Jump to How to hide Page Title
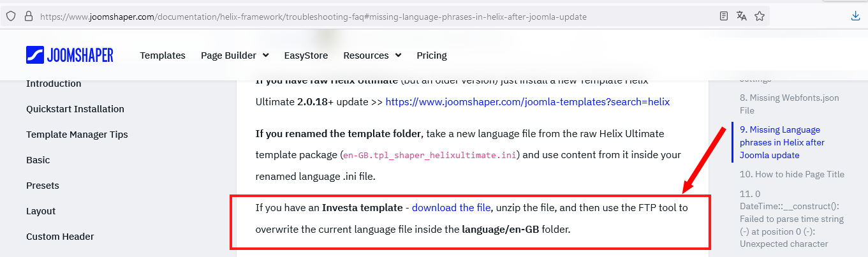 791,174
